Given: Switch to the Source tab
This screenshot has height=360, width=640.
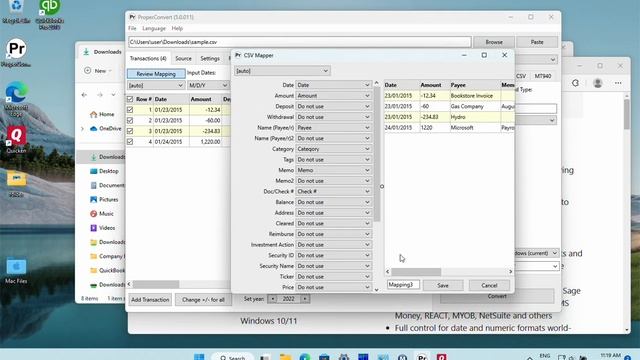Looking at the screenshot, I should [183, 58].
